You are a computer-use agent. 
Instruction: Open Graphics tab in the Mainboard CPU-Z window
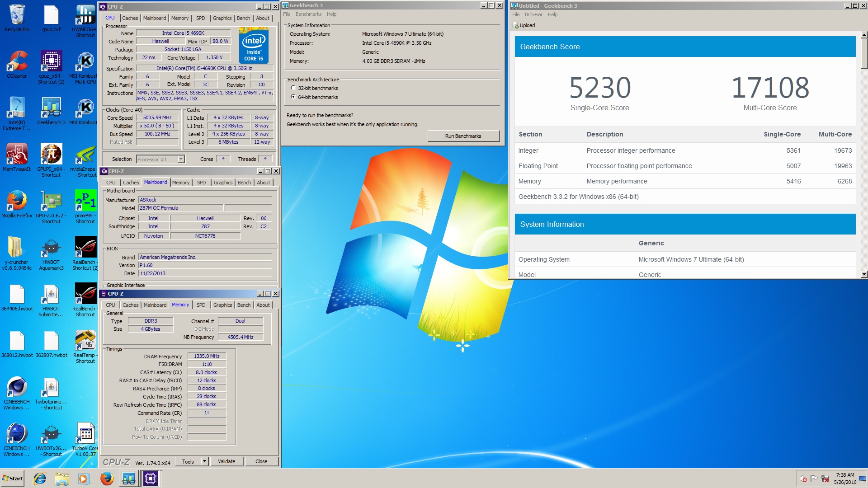[223, 183]
